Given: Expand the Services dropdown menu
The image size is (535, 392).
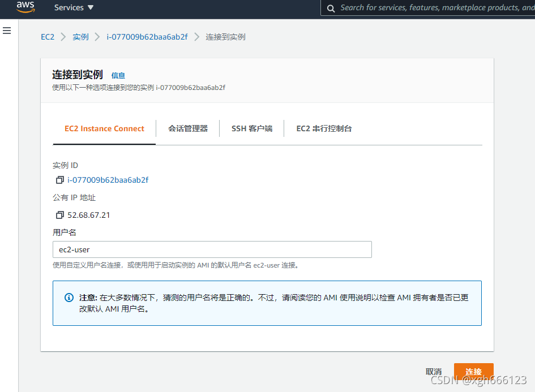Looking at the screenshot, I should (74, 8).
